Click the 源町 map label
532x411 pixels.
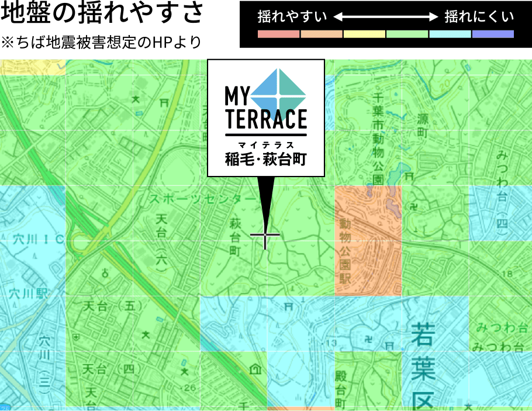[423, 126]
